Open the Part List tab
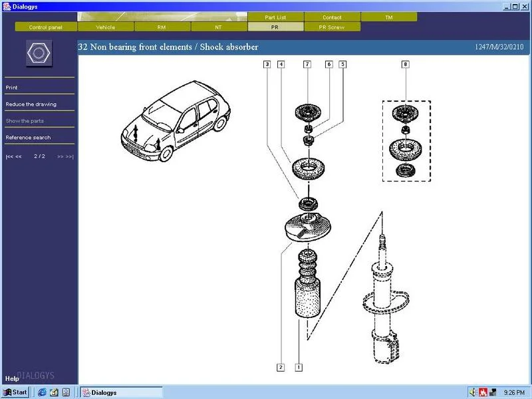532x399 pixels. point(275,17)
